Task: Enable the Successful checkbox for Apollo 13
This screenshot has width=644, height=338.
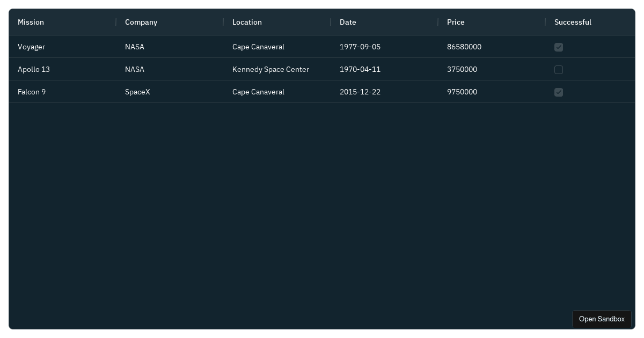Action: [559, 70]
